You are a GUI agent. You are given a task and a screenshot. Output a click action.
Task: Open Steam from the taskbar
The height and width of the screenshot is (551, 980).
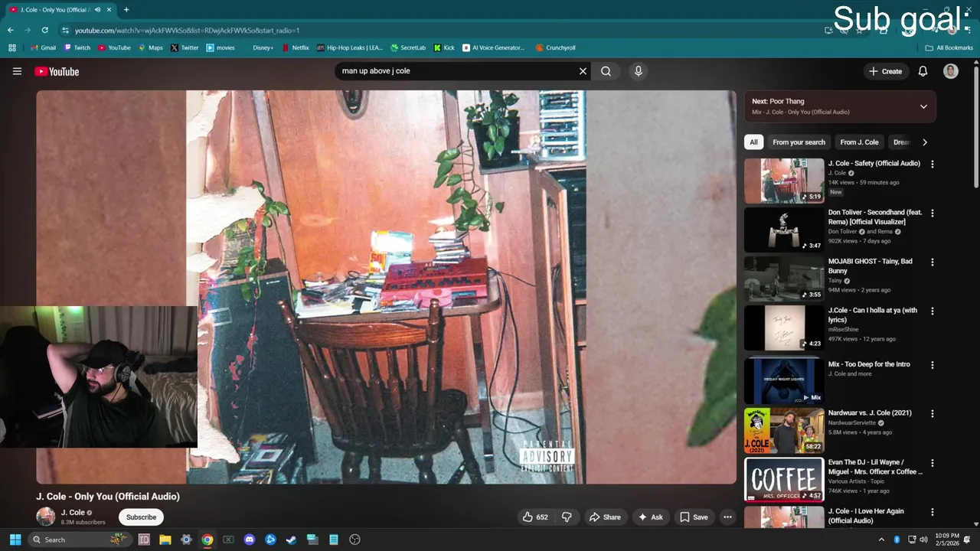coord(291,540)
